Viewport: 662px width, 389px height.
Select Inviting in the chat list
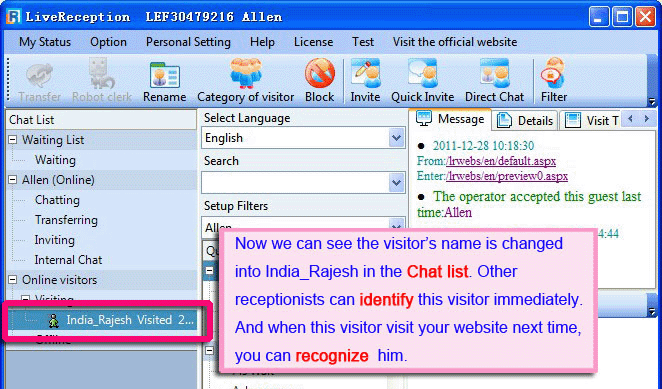[x=54, y=239]
